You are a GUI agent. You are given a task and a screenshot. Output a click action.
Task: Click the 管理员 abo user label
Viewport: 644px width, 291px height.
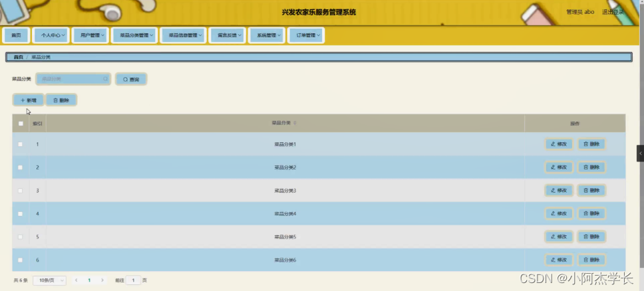(x=580, y=12)
